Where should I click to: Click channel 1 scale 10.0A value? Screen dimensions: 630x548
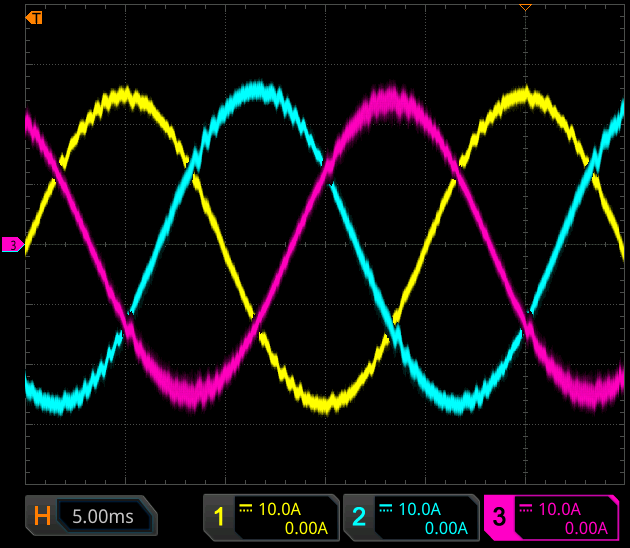(280, 509)
